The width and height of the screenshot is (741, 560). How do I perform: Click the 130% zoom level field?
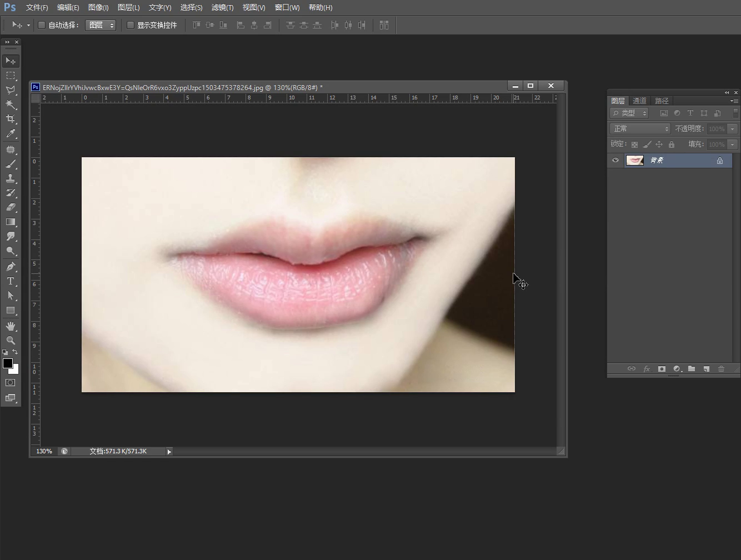[44, 451]
